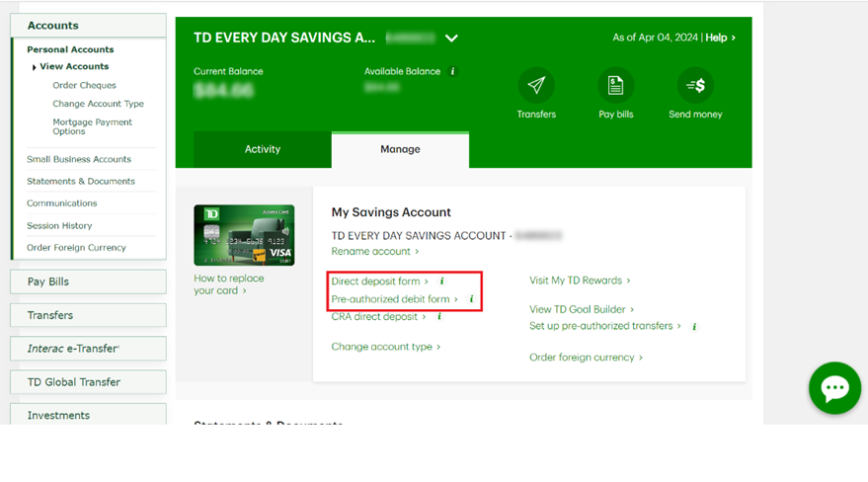Expand the account selector chevron
868x482 pixels.
pyautogui.click(x=451, y=39)
